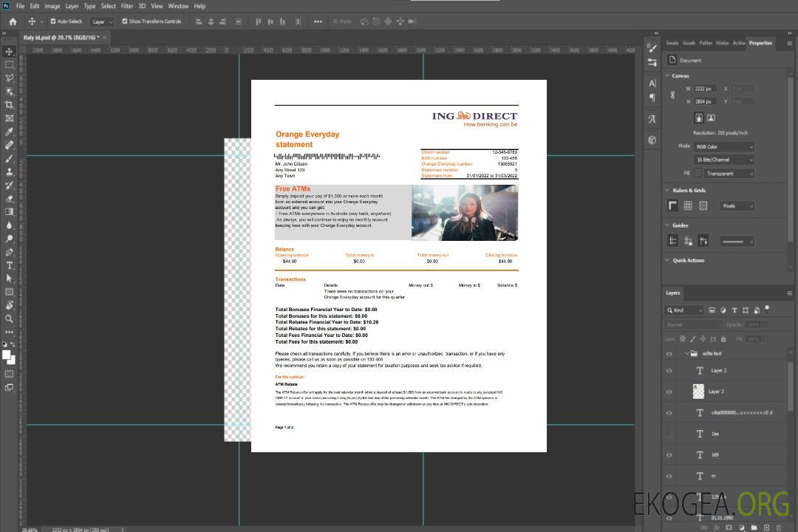798x532 pixels.
Task: Open the guide line style dropdown
Action: pyautogui.click(x=737, y=242)
